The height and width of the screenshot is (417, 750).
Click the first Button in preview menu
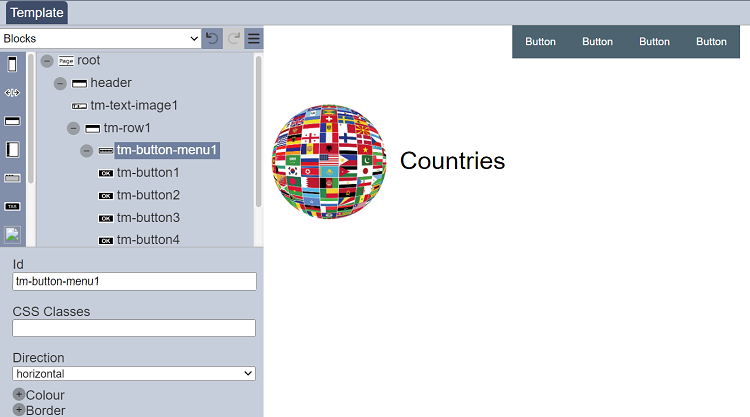pyautogui.click(x=540, y=42)
